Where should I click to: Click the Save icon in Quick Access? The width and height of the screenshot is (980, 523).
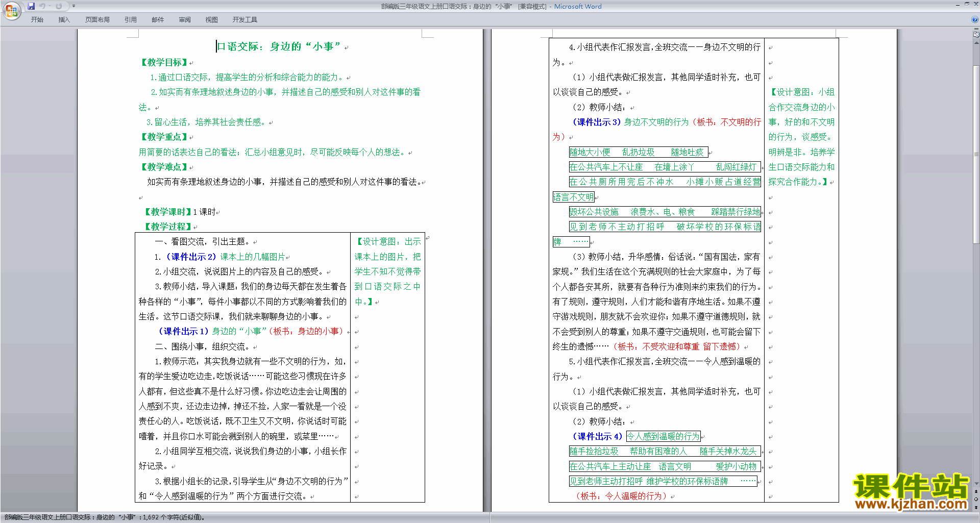click(31, 6)
